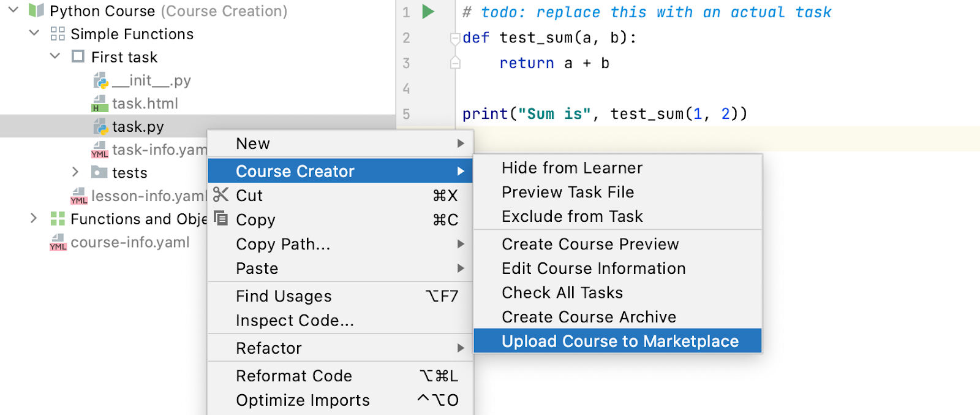This screenshot has height=415, width=980.
Task: Click the First task square icon
Action: [78, 57]
